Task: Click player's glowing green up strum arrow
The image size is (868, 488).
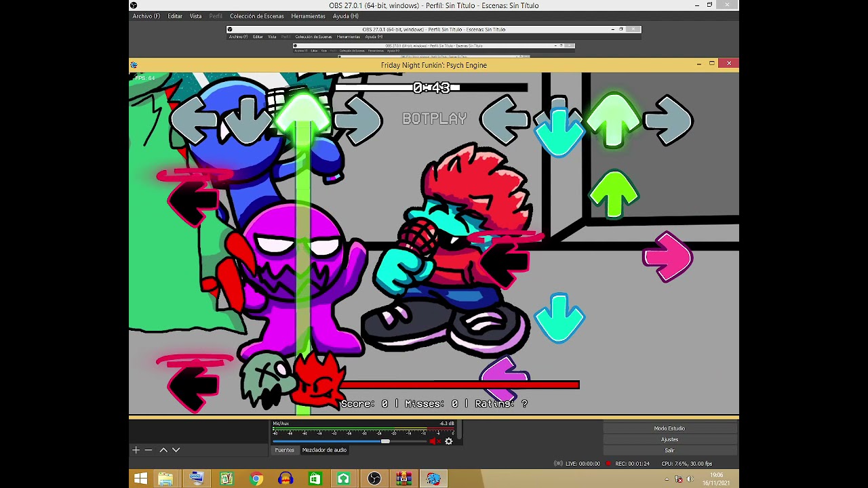Action: (x=614, y=119)
